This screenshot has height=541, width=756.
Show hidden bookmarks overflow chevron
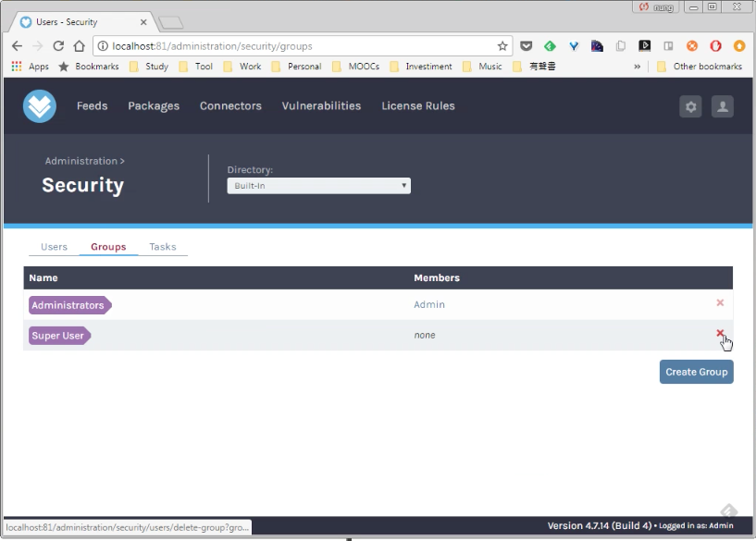tap(637, 67)
